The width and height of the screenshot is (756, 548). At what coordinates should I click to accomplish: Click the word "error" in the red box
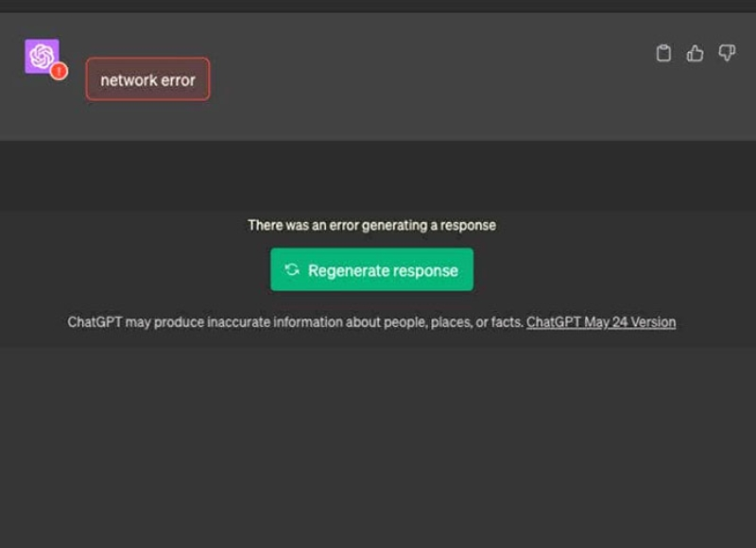(x=179, y=80)
